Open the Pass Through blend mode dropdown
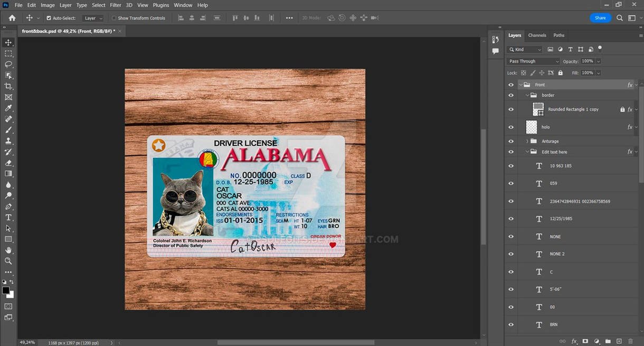The image size is (644, 346). (533, 61)
